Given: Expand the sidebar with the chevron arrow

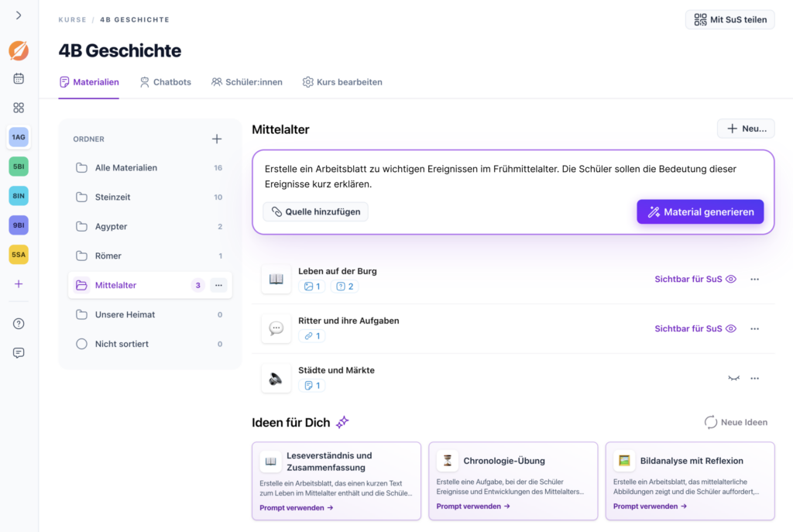Looking at the screenshot, I should point(19,15).
